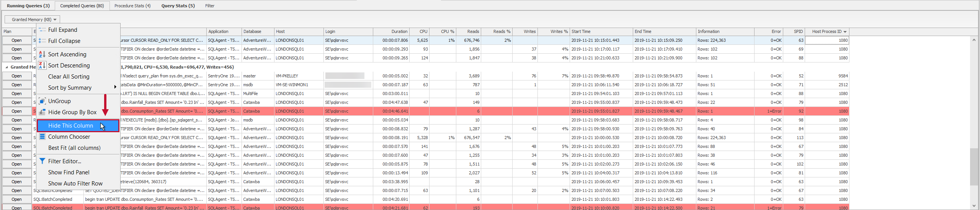
Task: Click the Sort Ascending A-Z icon
Action: pyautogui.click(x=42, y=54)
